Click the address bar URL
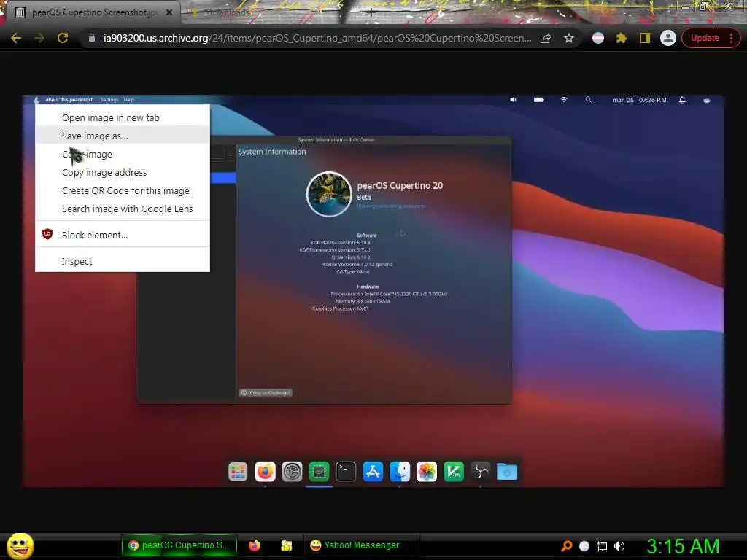747x560 pixels. [x=317, y=38]
